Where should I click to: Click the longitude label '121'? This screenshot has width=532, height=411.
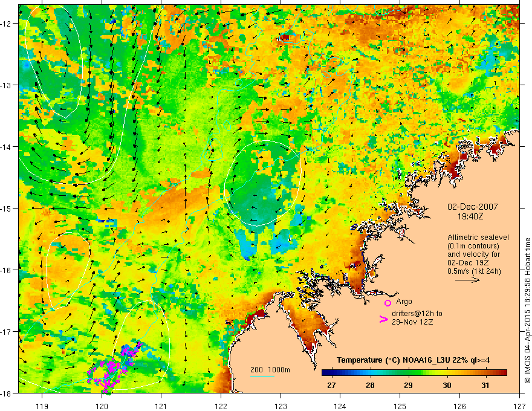coord(161,406)
